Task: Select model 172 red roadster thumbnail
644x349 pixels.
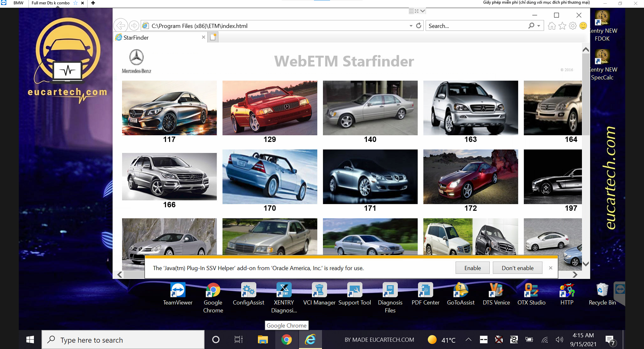Action: (x=471, y=177)
